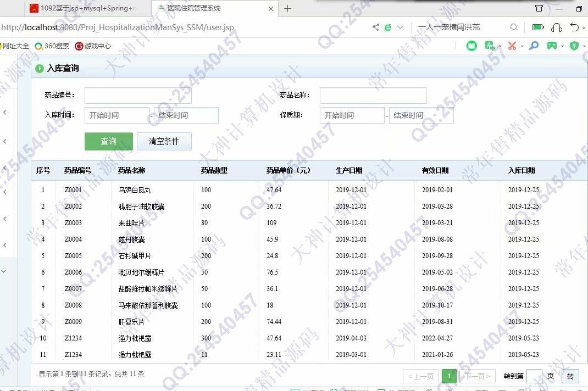588x391 pixels.
Task: Click the translate icon in the toolbar
Action: pos(489,46)
